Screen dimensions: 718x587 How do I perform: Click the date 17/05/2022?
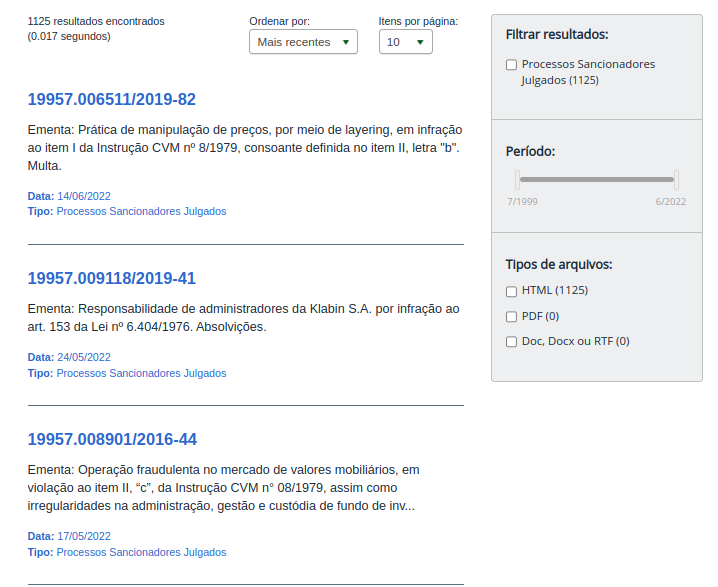(84, 536)
